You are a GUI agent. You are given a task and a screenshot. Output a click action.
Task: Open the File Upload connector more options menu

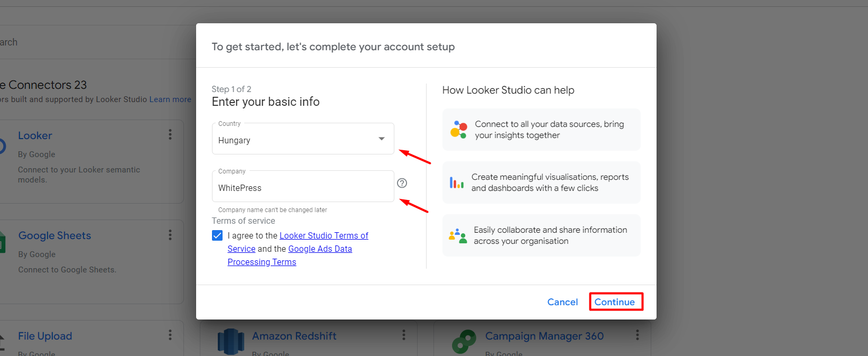170,334
